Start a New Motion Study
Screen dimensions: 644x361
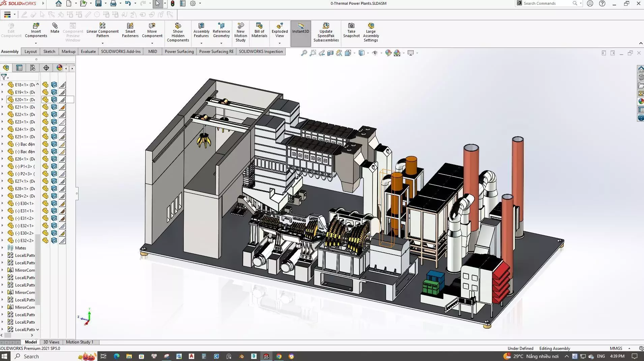[241, 32]
